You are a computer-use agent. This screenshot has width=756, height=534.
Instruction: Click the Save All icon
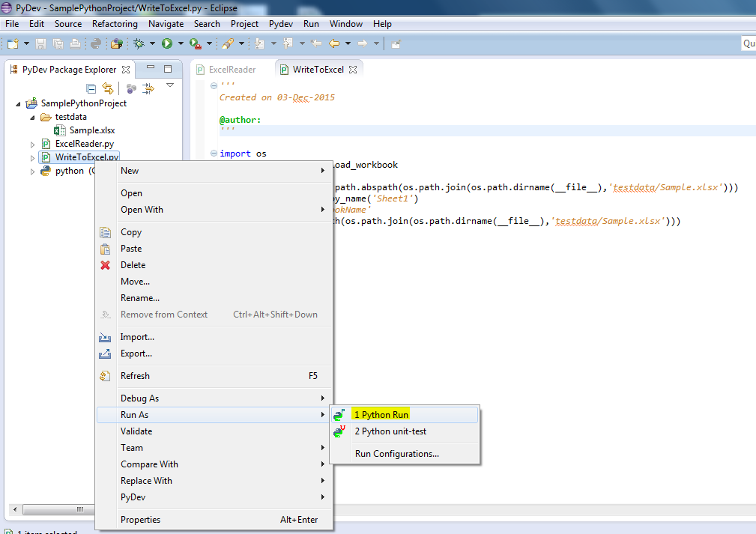[57, 43]
